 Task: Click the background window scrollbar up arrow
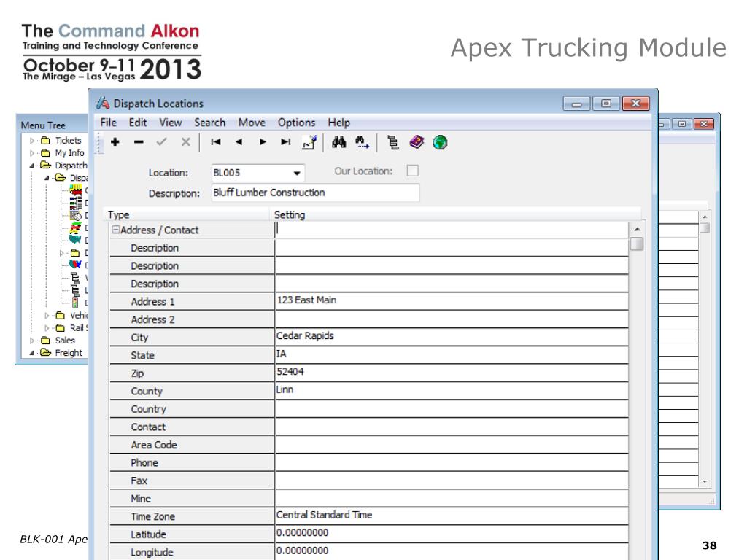(x=705, y=217)
